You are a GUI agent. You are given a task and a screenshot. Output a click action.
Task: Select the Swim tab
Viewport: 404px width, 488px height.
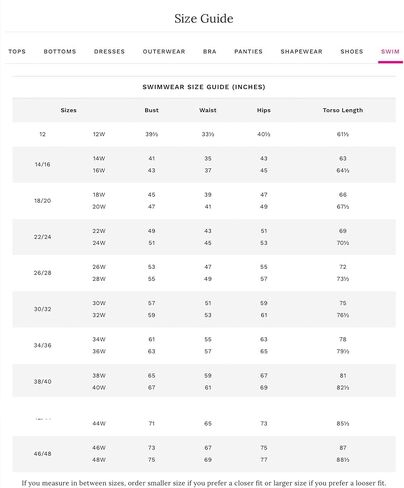pyautogui.click(x=390, y=51)
